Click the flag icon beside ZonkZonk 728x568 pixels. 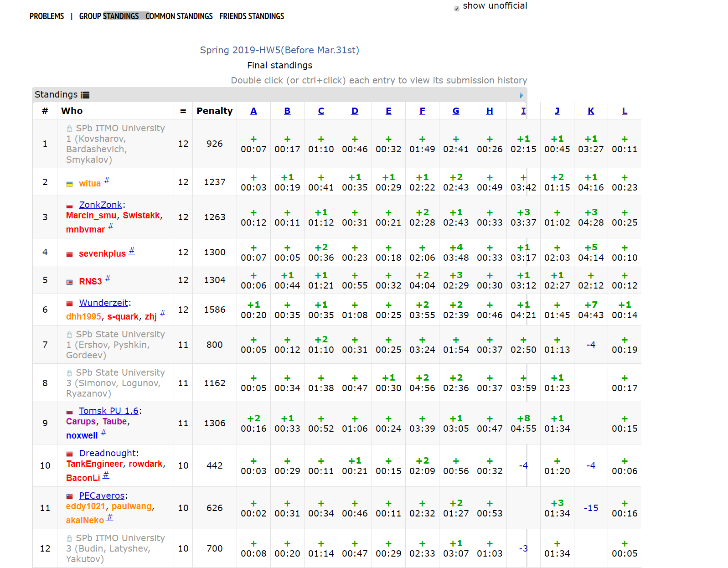click(70, 206)
